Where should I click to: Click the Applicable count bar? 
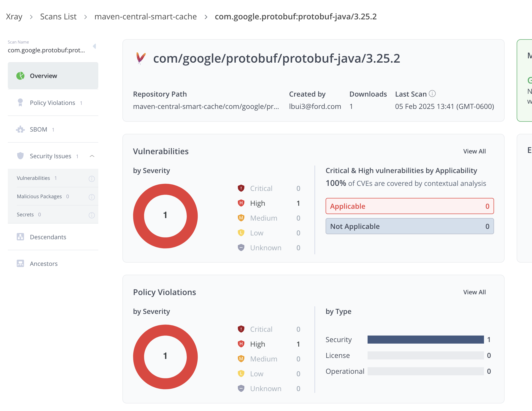pos(410,206)
